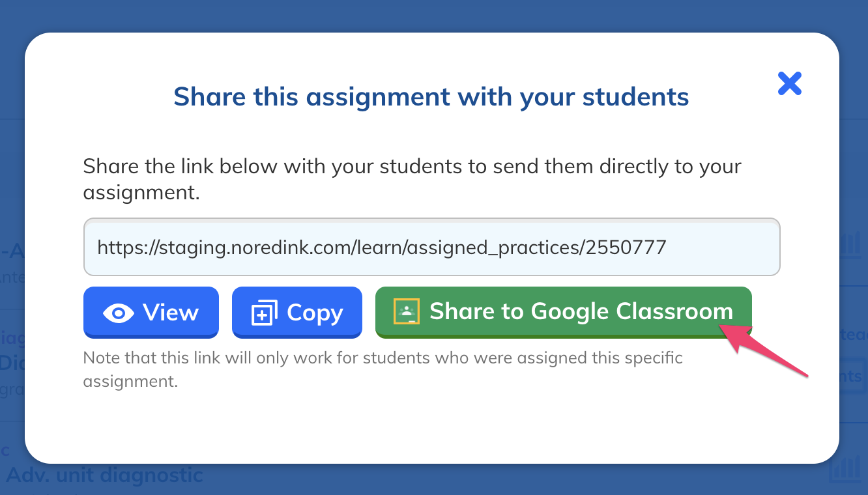This screenshot has width=868, height=495.
Task: Click the pink arrow annotation pointing to Share
Action: pos(764,348)
